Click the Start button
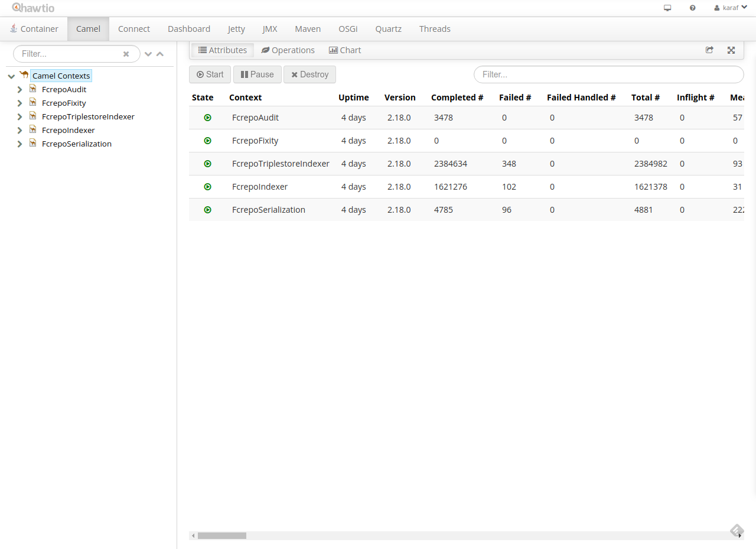The image size is (756, 549). tap(210, 74)
